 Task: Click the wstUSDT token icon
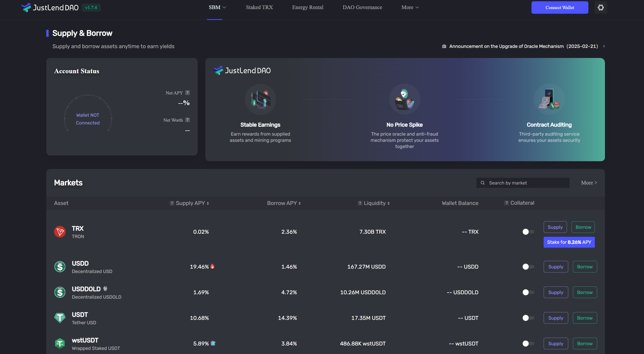click(x=60, y=343)
